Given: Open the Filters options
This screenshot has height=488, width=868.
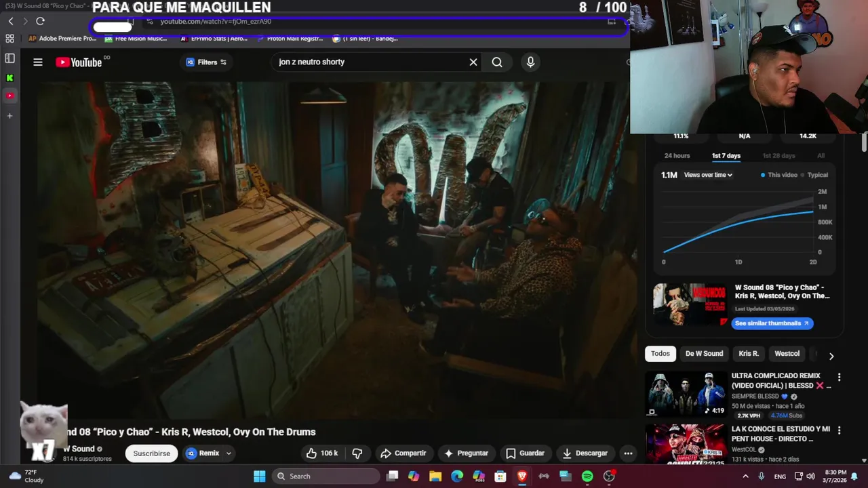Looking at the screenshot, I should (x=207, y=62).
